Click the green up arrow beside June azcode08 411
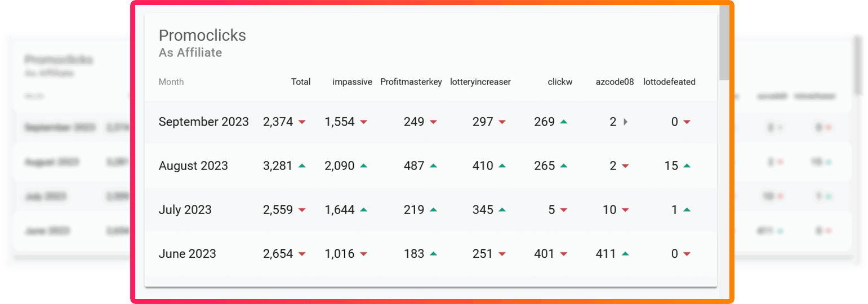The image size is (868, 304). point(625,254)
